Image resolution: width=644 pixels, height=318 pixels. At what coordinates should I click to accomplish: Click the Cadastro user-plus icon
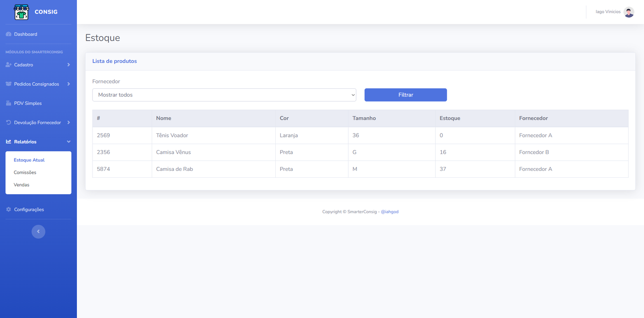[8, 65]
